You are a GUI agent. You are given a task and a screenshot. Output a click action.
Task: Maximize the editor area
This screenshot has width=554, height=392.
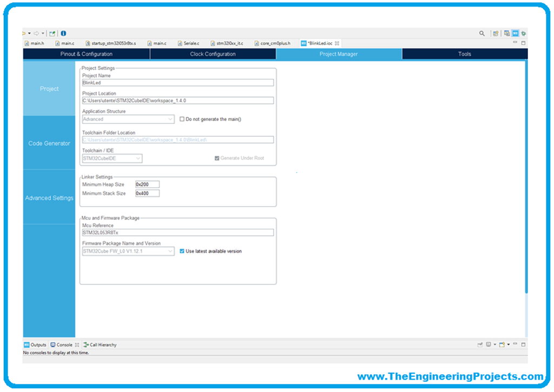pos(523,43)
